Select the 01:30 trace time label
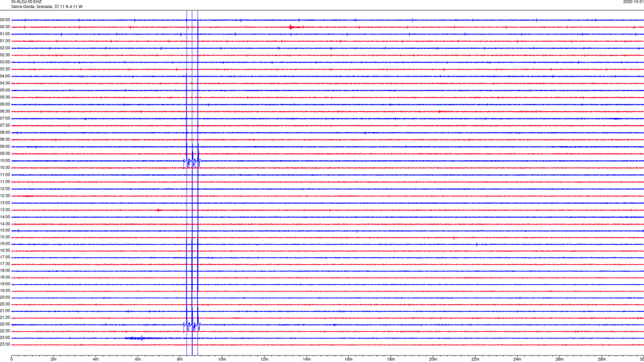The height and width of the screenshot is (362, 644). point(5,41)
